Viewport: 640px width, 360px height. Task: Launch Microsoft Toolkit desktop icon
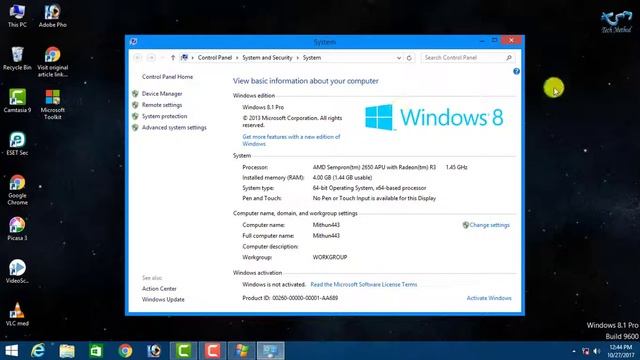[53, 104]
